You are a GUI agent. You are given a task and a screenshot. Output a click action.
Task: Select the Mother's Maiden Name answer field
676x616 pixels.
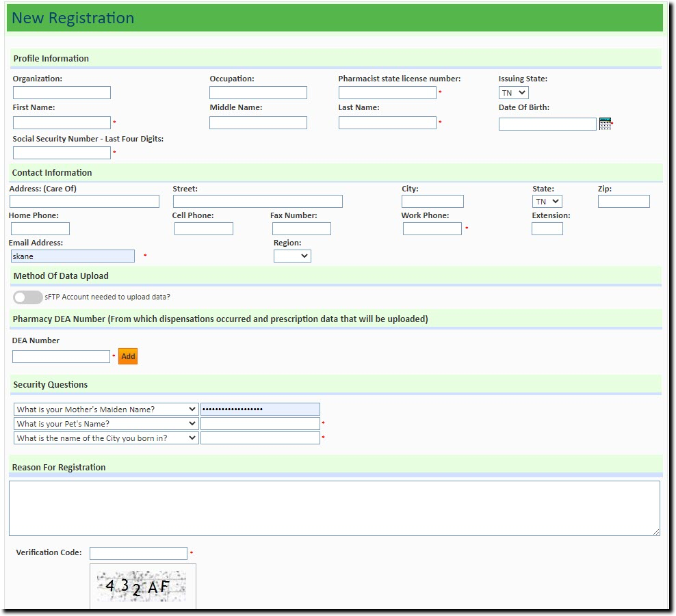point(260,409)
